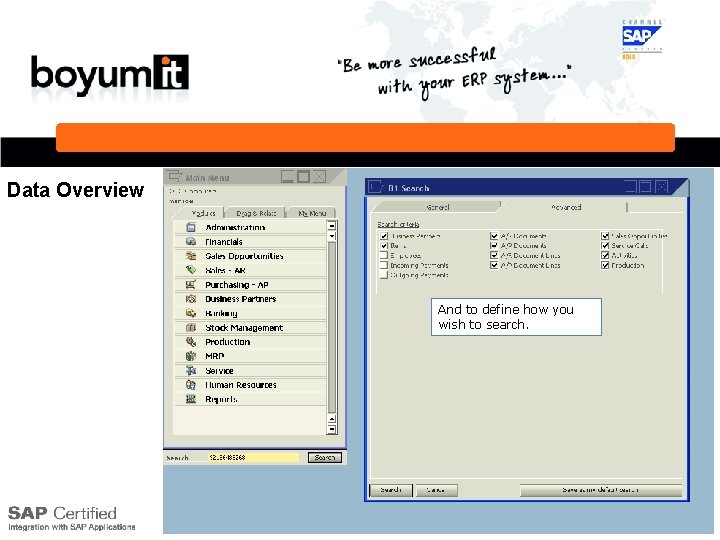Switch to the Drag & Relate tab

tap(256, 213)
